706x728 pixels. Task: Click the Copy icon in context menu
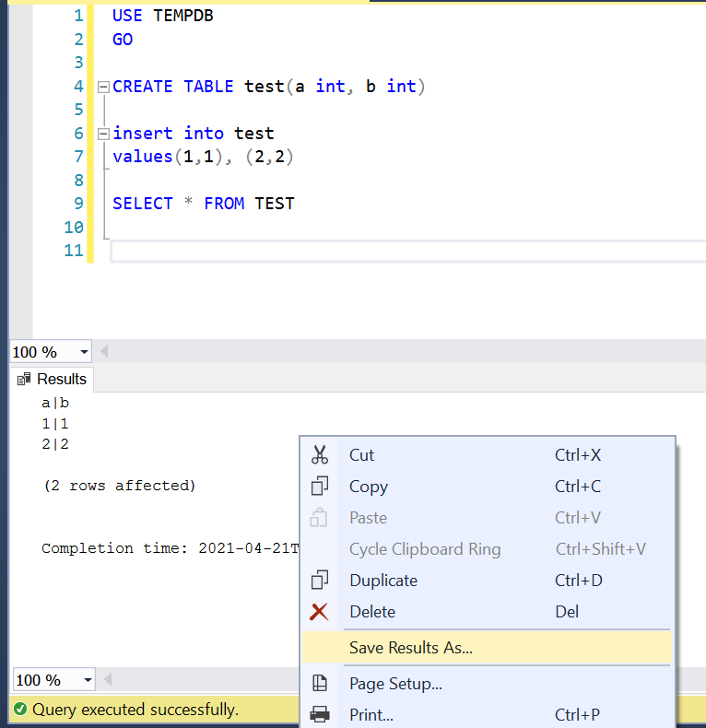[320, 487]
